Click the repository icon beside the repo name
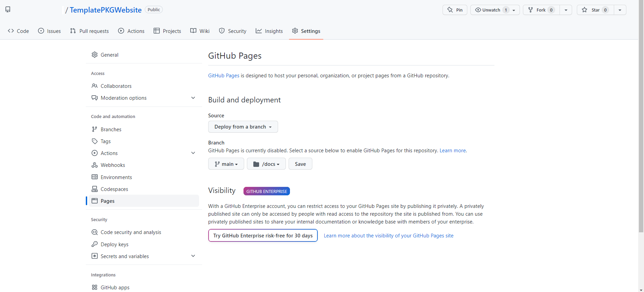 pyautogui.click(x=8, y=9)
